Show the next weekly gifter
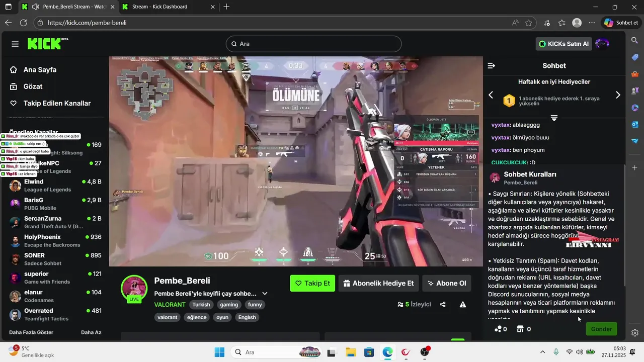This screenshot has width=644, height=362. click(618, 95)
